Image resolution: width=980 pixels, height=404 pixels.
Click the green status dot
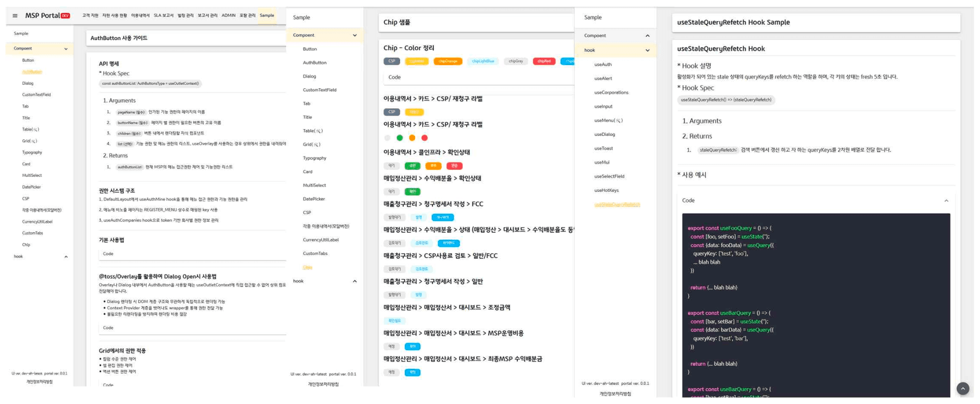[x=400, y=138]
